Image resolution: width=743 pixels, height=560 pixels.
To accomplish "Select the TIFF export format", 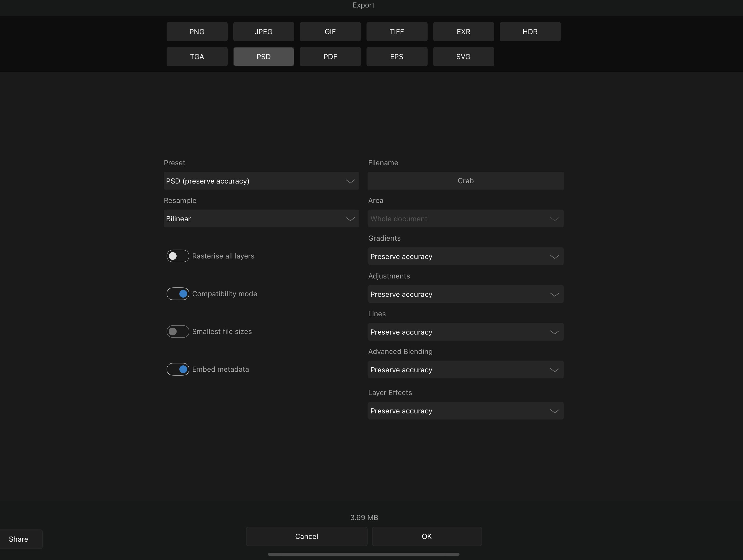I will click(397, 32).
